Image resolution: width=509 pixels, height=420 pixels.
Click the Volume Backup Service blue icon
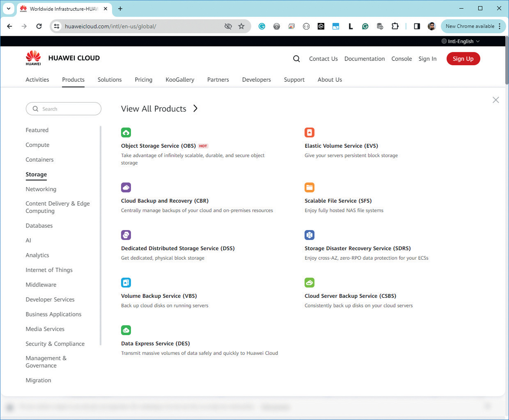pyautogui.click(x=126, y=282)
